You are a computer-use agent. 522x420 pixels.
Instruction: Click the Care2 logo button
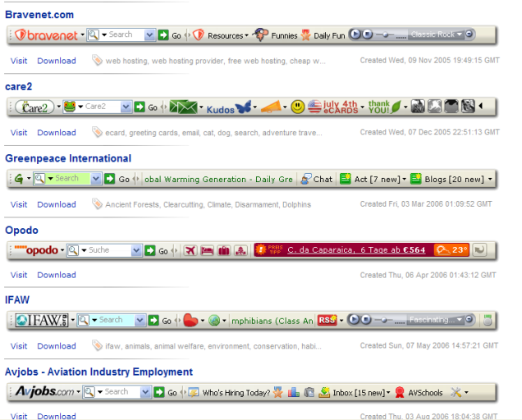click(x=34, y=107)
